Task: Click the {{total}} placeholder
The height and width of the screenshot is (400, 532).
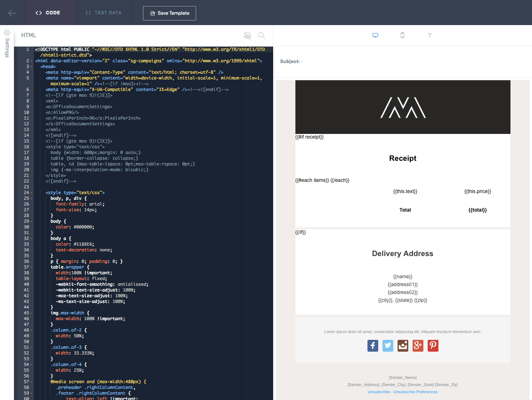Action: coord(478,210)
